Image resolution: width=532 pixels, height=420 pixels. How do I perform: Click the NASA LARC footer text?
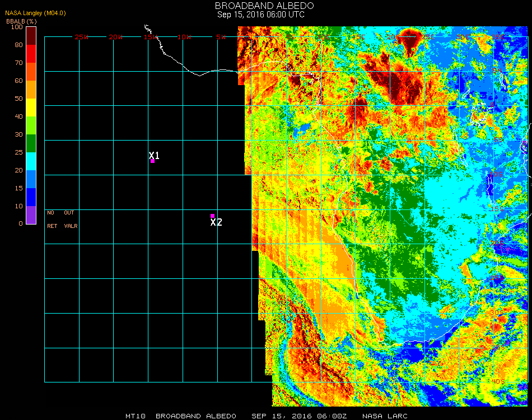point(385,416)
